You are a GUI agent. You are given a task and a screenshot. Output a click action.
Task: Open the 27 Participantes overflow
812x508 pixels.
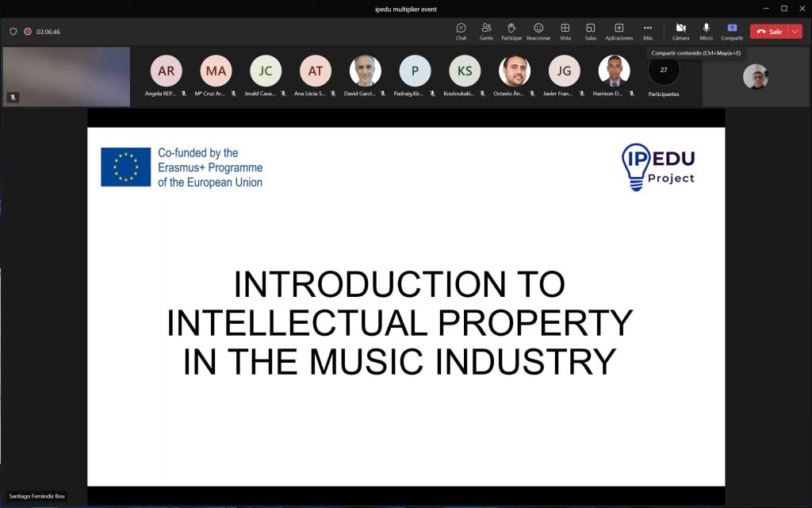tap(664, 71)
